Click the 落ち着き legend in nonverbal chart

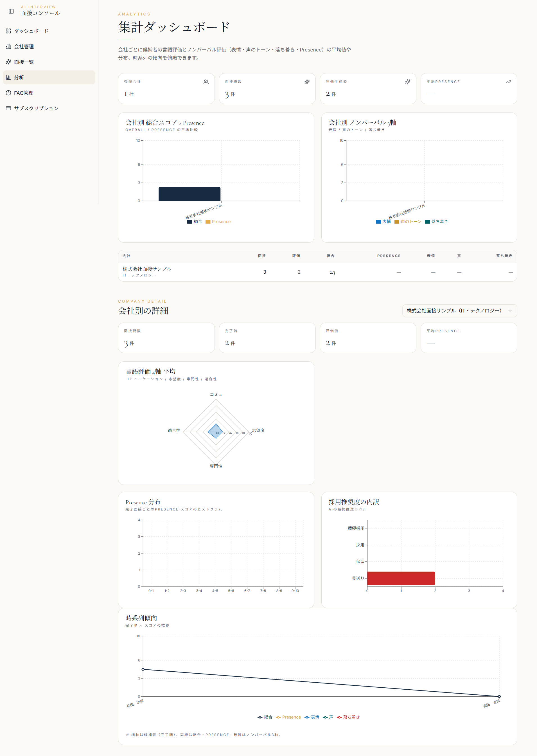point(437,222)
